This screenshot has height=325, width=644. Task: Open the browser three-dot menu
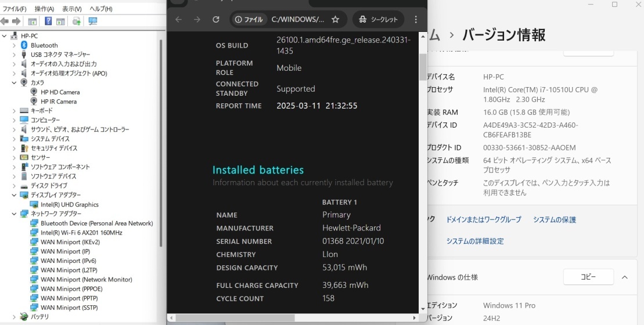[416, 19]
